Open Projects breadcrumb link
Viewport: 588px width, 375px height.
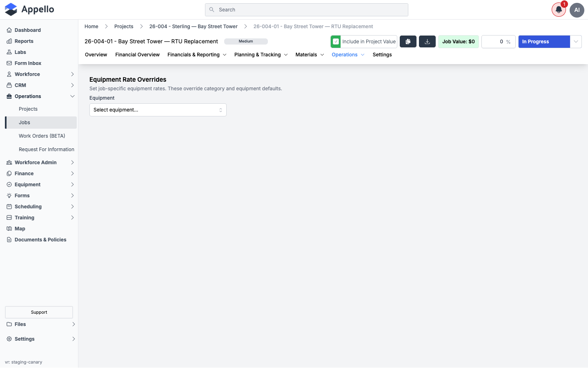pyautogui.click(x=124, y=27)
